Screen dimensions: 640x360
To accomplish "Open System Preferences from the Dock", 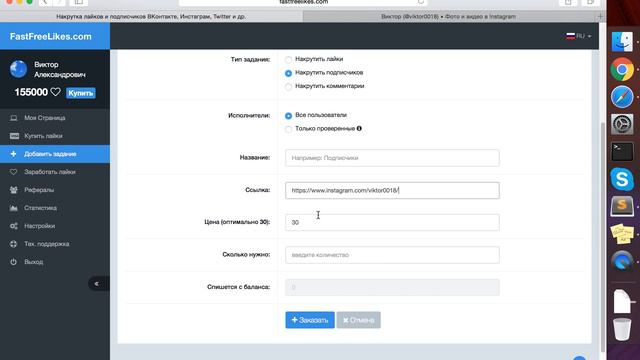I will [x=622, y=124].
